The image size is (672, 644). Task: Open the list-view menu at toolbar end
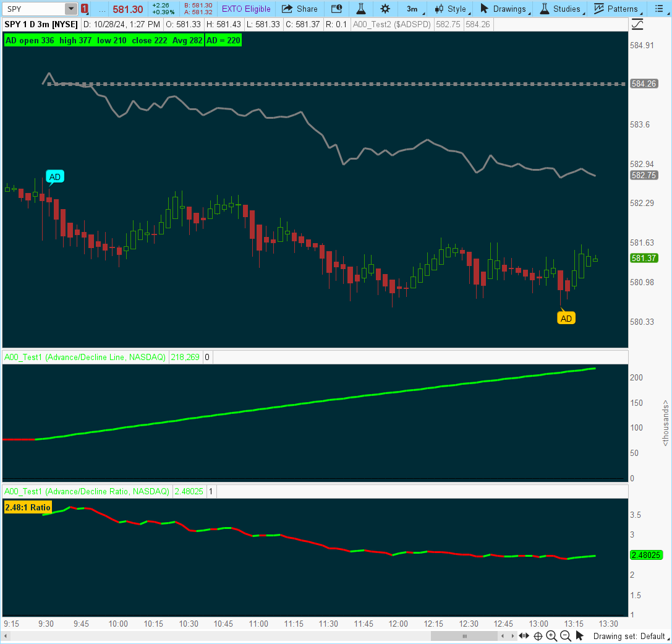coord(659,9)
